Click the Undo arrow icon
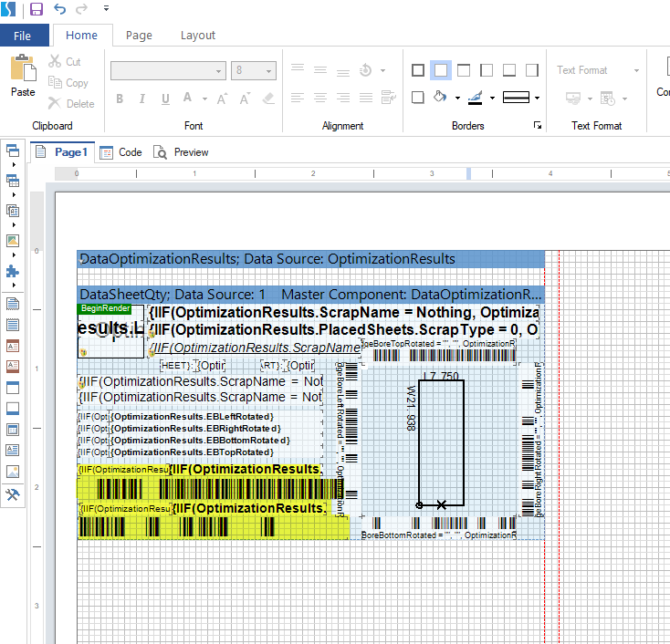670x644 pixels. (x=60, y=9)
